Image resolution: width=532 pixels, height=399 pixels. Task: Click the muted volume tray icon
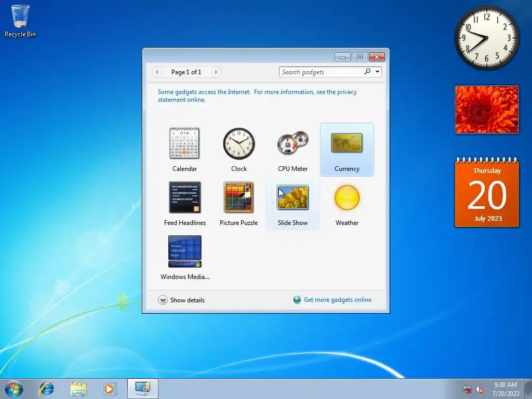[x=480, y=390]
